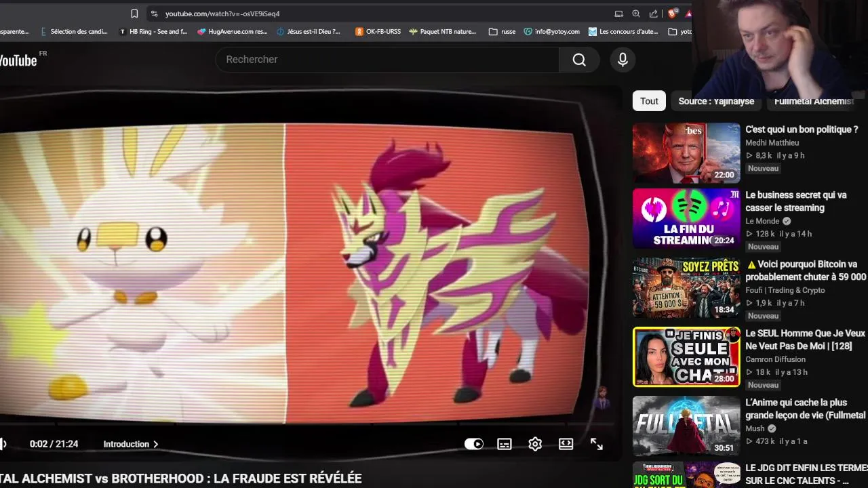Click the 0:02 / 21:24 time display
Screen dimensions: 868x488
[54, 444]
